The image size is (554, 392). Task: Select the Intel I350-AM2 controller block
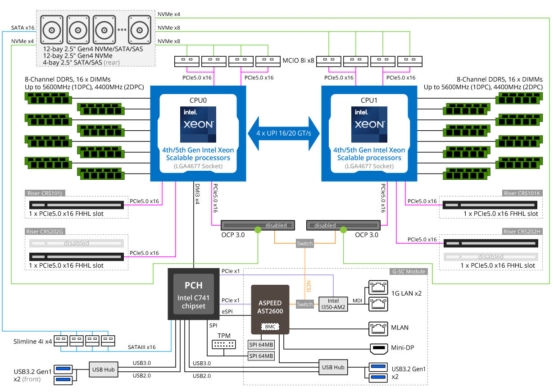333,304
